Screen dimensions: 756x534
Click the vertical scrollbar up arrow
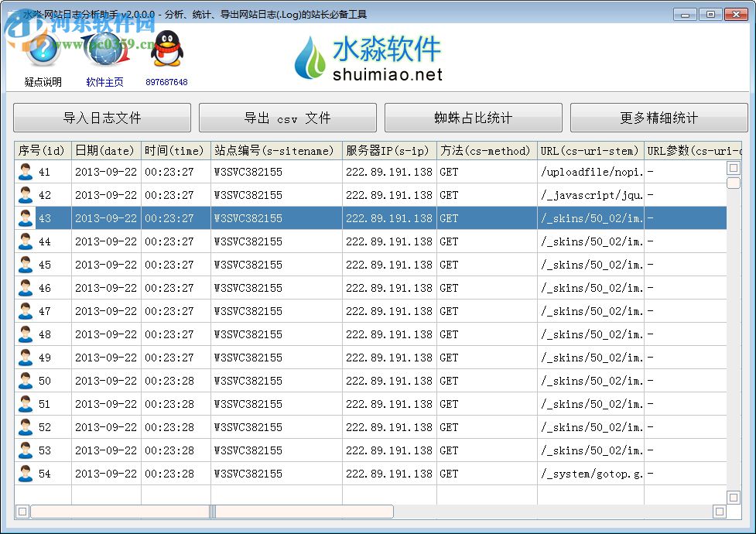coord(734,183)
